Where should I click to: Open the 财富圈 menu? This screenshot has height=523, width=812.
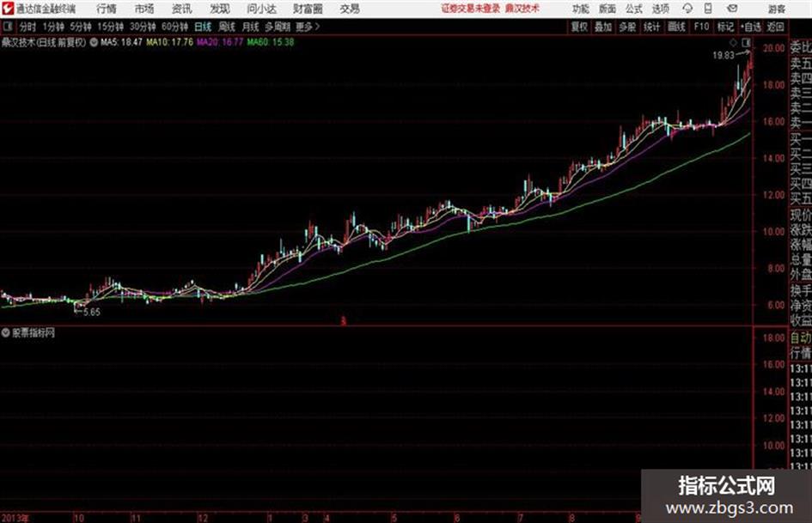(x=308, y=9)
